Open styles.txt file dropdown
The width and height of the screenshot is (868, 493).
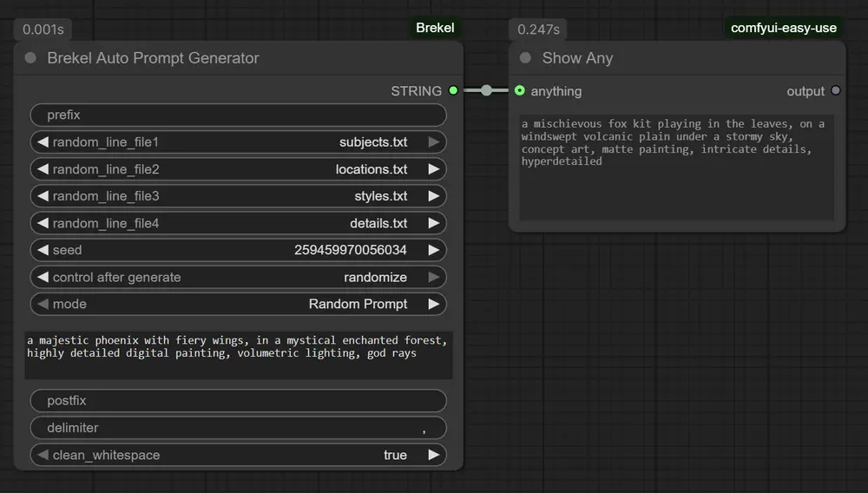pos(381,196)
